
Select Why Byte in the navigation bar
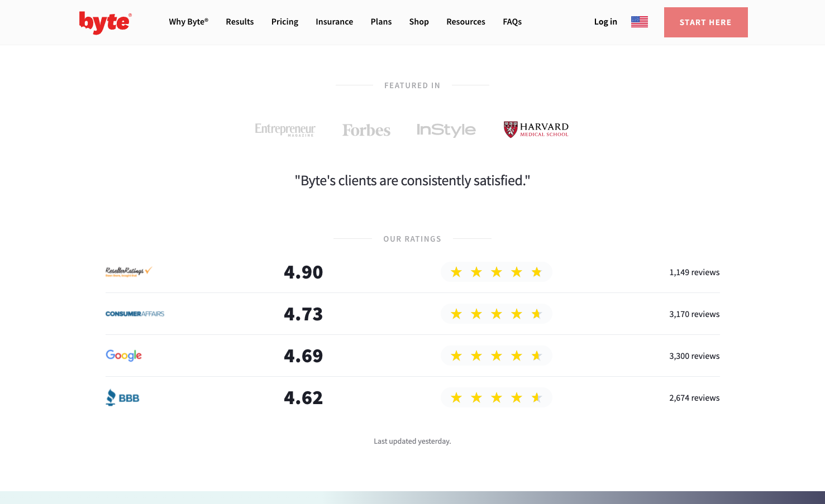188,22
